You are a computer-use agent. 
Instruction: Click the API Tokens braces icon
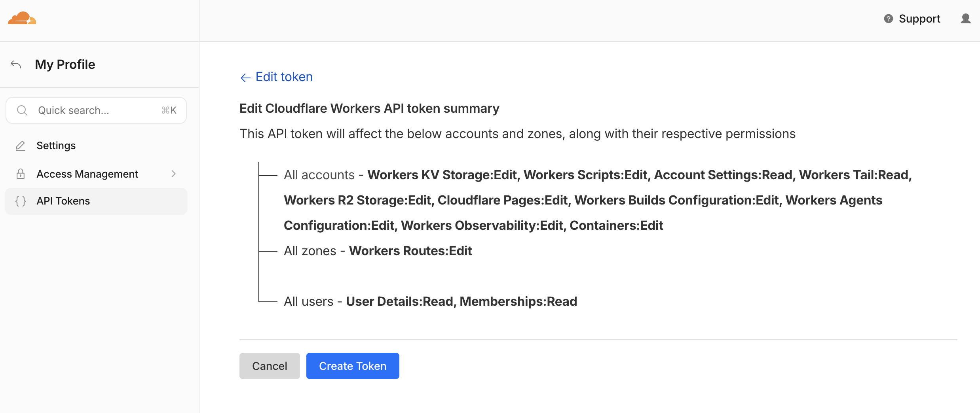click(21, 201)
